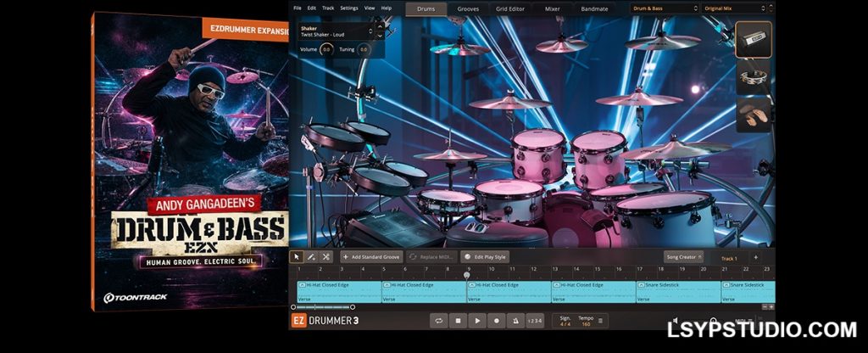
Task: Select the arrow pointer tool
Action: tap(297, 257)
